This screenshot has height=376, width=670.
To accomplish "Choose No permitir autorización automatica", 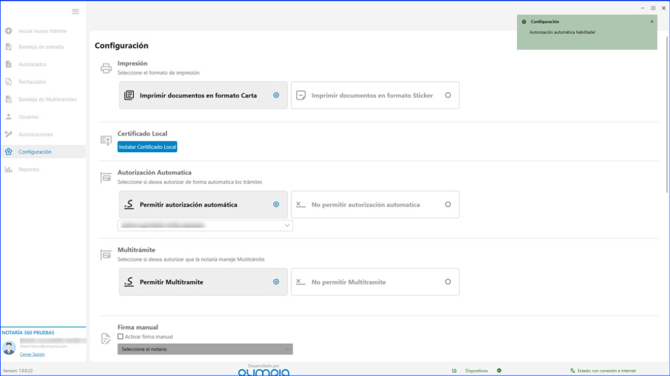I will (x=375, y=205).
